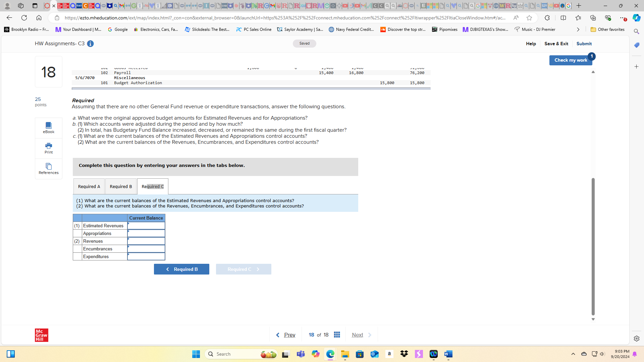Image resolution: width=644 pixels, height=362 pixels.
Task: Switch to the Required B tab
Action: [121, 186]
